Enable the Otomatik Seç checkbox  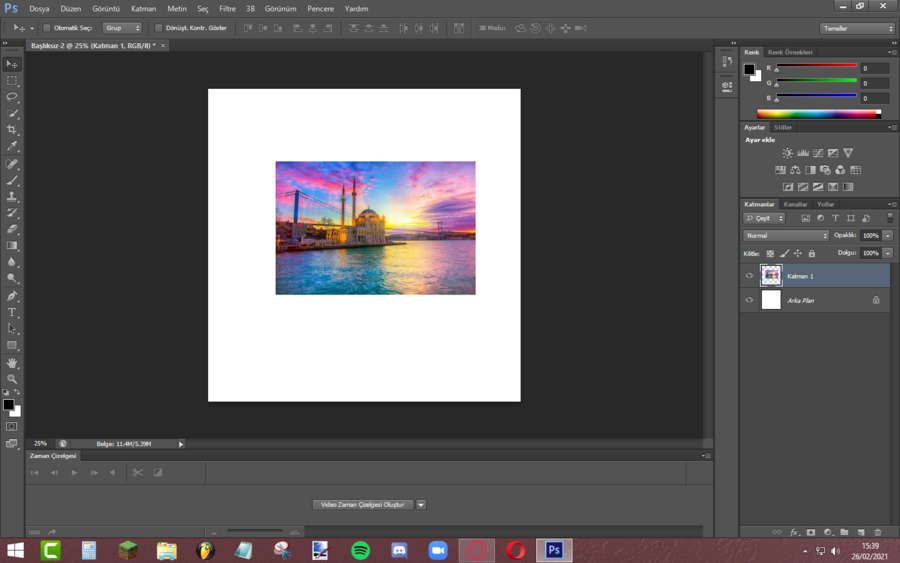pos(47,28)
